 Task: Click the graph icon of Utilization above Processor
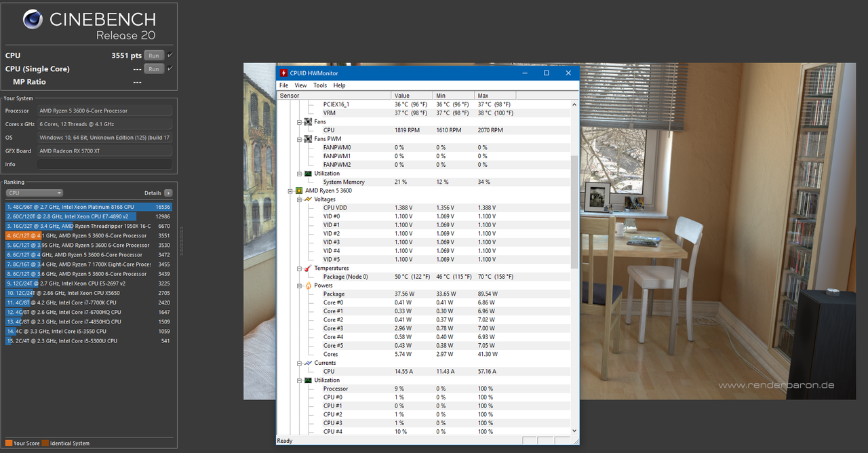click(x=308, y=380)
